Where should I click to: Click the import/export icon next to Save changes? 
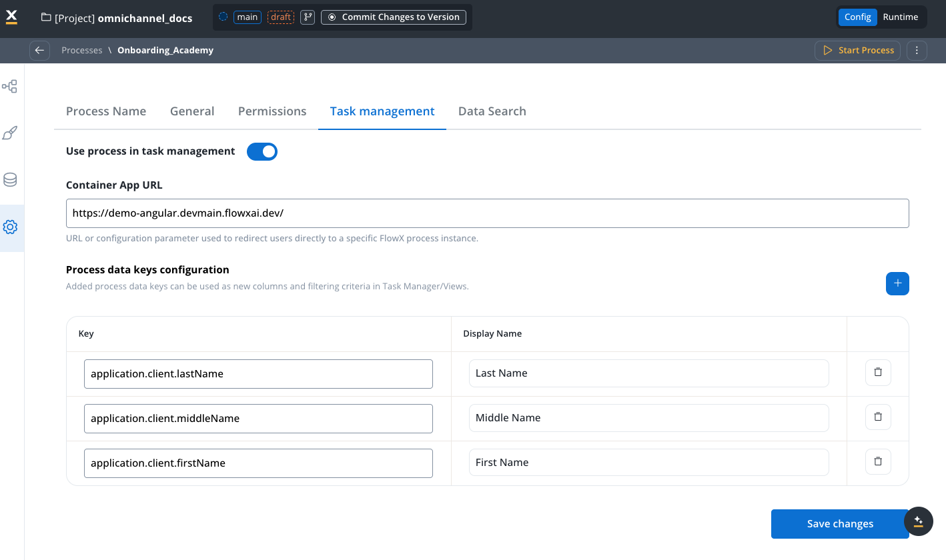point(919,521)
